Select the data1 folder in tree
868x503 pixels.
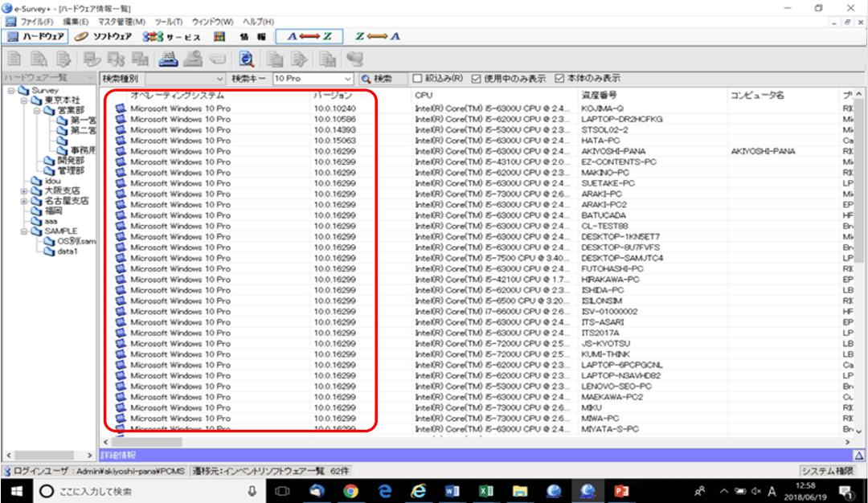(x=68, y=251)
